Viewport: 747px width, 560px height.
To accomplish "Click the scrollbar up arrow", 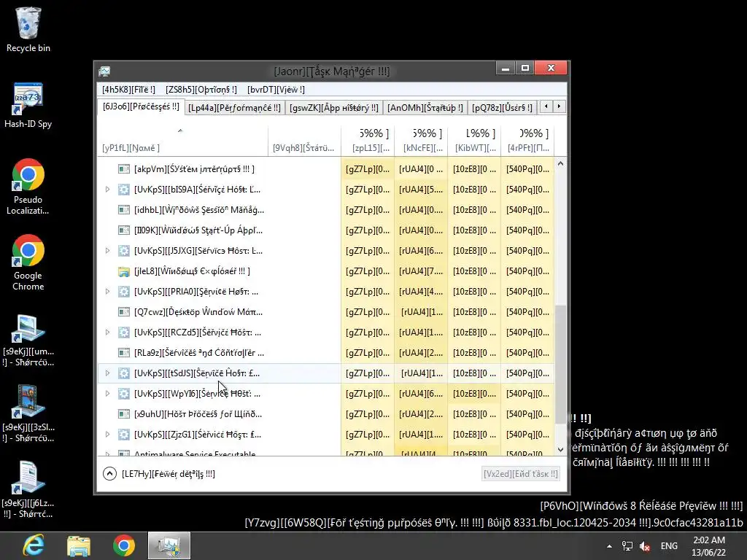I will point(561,164).
